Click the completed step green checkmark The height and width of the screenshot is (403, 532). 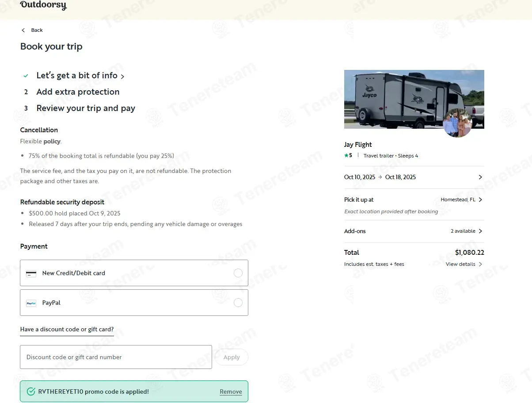click(26, 76)
